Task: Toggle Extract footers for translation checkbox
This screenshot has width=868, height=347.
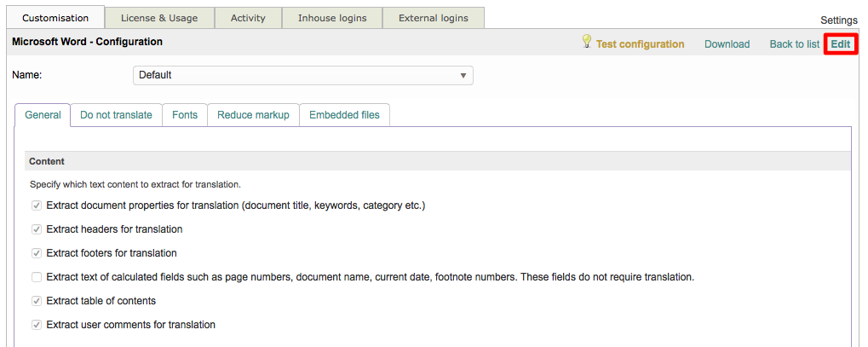Action: pos(37,253)
